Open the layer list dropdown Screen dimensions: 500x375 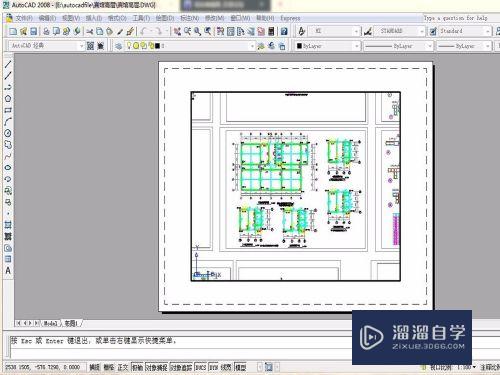coord(189,46)
